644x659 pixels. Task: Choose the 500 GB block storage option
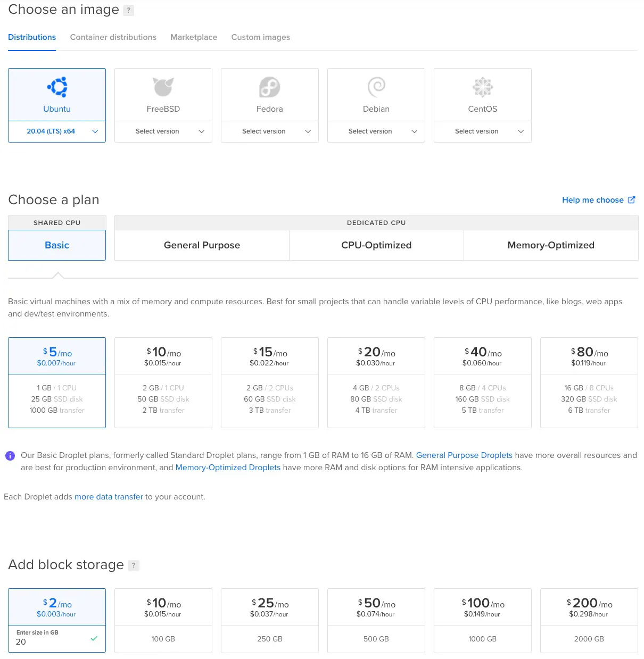click(x=376, y=621)
